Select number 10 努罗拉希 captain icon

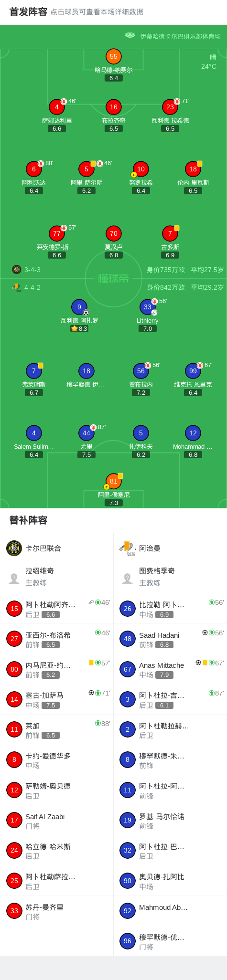[141, 169]
